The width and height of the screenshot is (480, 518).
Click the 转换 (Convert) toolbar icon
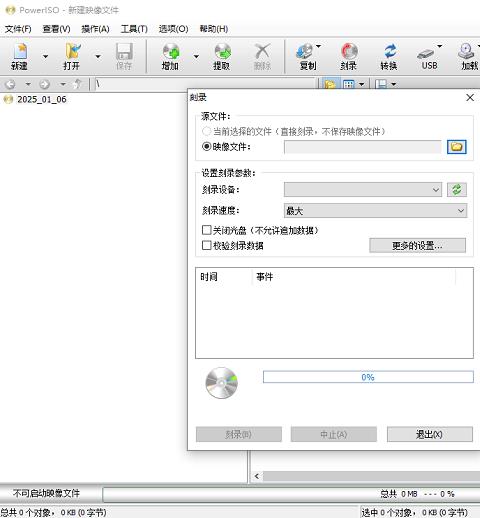point(389,56)
